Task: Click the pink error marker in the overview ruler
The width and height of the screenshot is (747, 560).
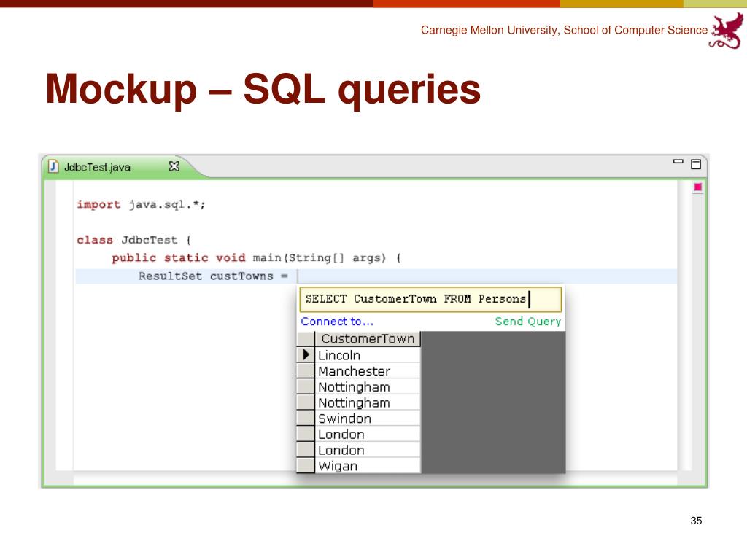Action: pyautogui.click(x=698, y=187)
